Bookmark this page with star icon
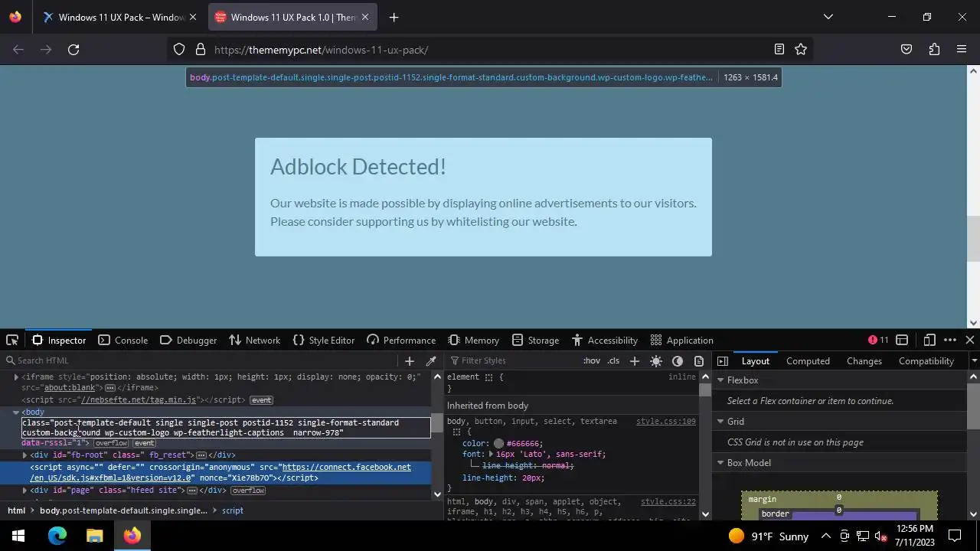The height and width of the screenshot is (551, 980). coord(801,50)
